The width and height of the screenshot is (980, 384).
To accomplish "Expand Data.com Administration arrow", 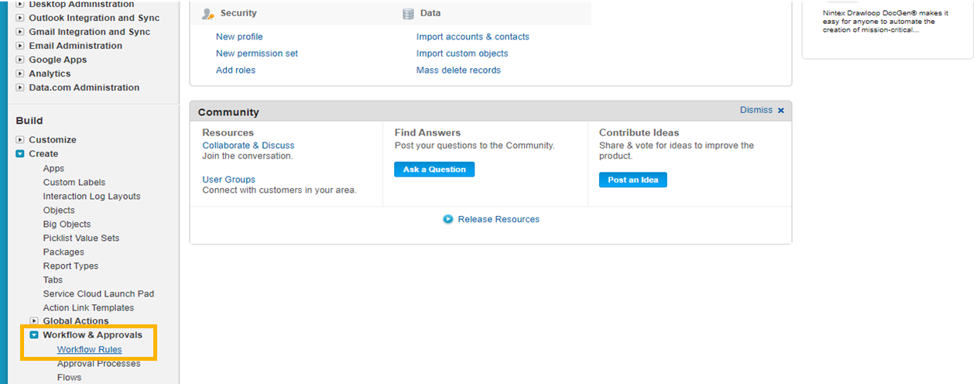I will click(20, 87).
